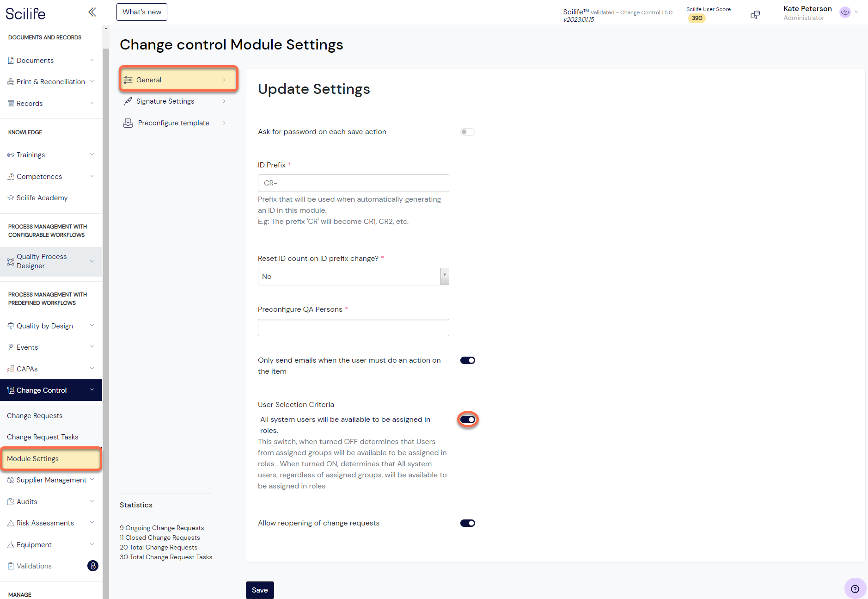Collapse the Change Control menu chevron
The height and width of the screenshot is (599, 868).
click(x=92, y=390)
